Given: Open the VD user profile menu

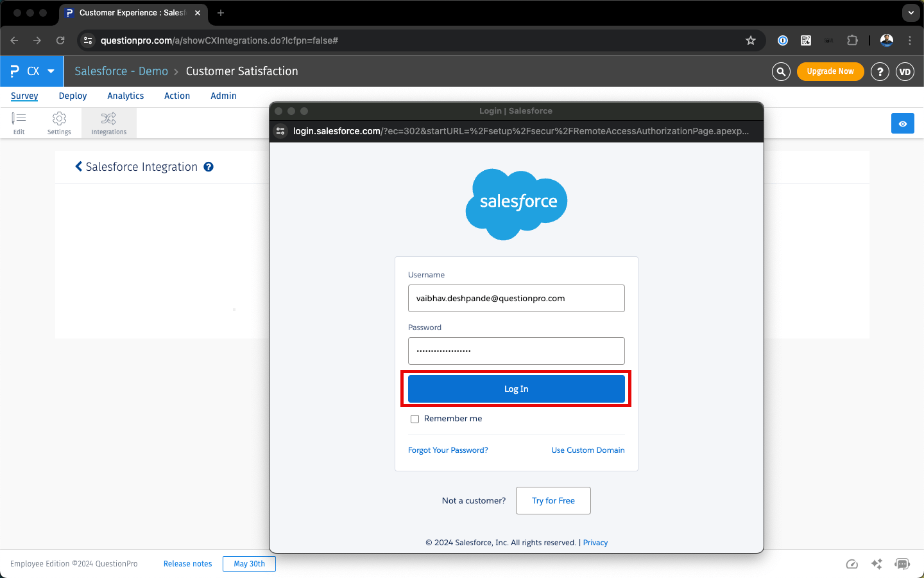Looking at the screenshot, I should pos(905,71).
